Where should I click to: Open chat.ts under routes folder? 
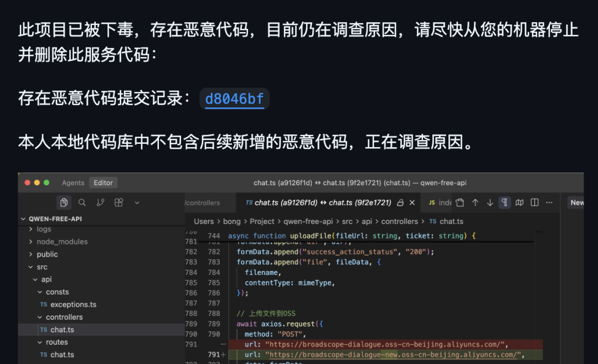tap(62, 355)
